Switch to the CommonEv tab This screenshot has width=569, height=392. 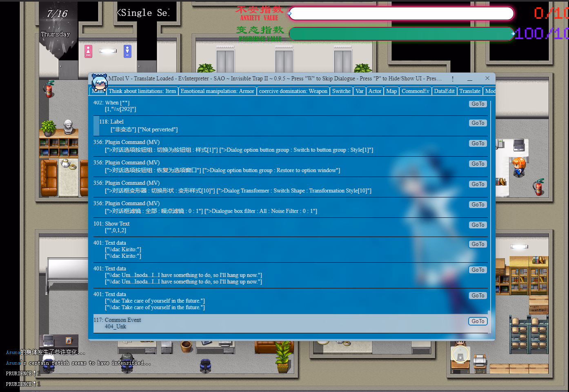click(416, 91)
